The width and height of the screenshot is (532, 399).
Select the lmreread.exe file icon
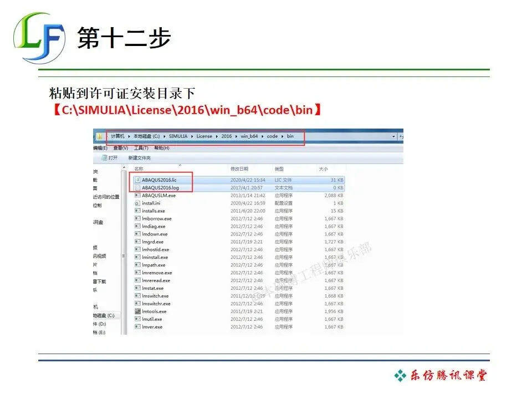[137, 280]
